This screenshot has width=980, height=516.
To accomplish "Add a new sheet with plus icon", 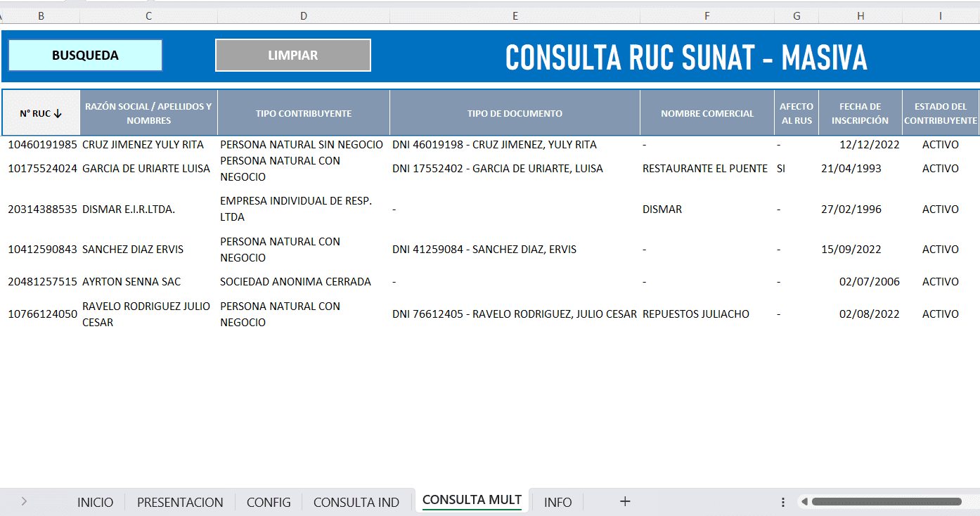I will coord(624,501).
